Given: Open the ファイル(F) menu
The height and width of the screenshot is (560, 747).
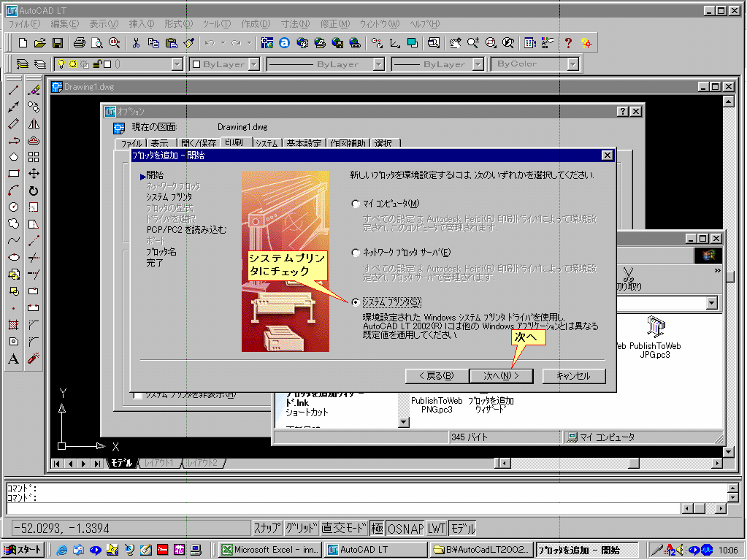Looking at the screenshot, I should (24, 24).
